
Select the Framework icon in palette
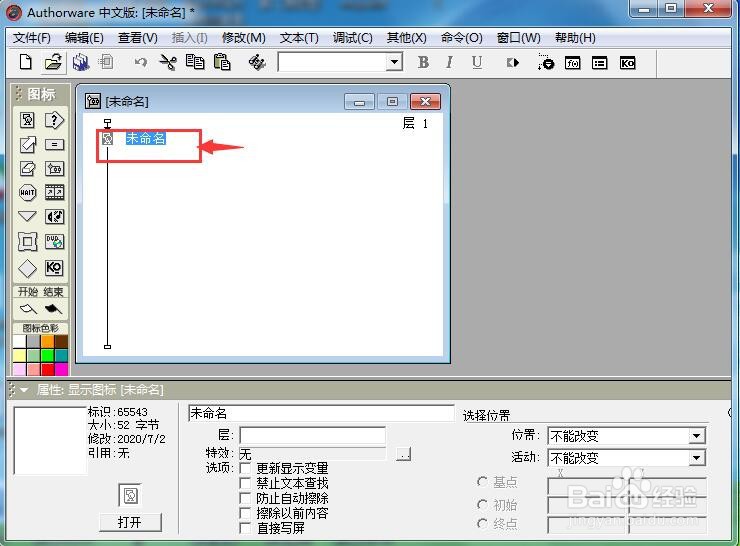click(x=27, y=242)
